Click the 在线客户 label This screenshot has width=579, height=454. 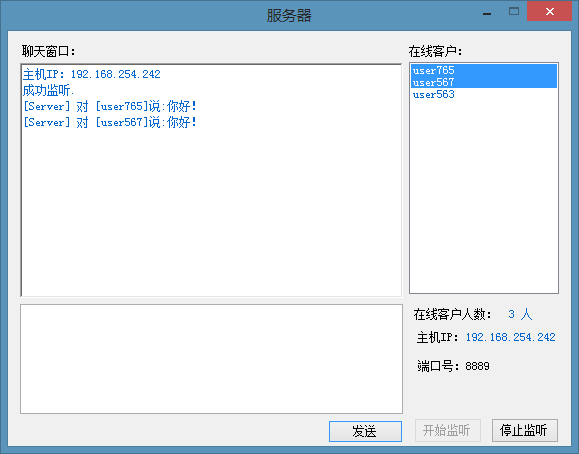(435, 51)
